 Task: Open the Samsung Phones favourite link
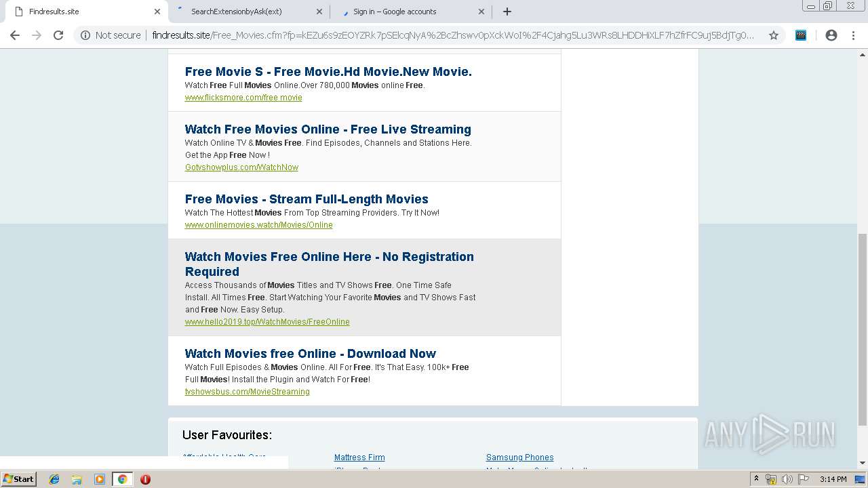(x=519, y=457)
